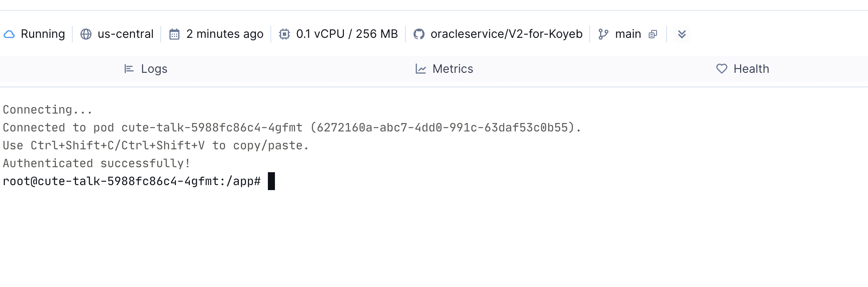This screenshot has width=868, height=287.
Task: Open oracleservice/V2-for-Koyeb repository link
Action: pyautogui.click(x=506, y=34)
